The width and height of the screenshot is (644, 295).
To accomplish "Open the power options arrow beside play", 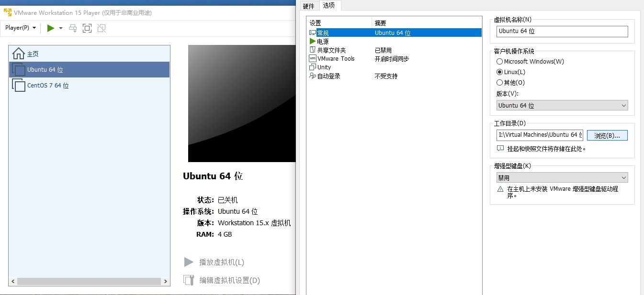I will [61, 28].
